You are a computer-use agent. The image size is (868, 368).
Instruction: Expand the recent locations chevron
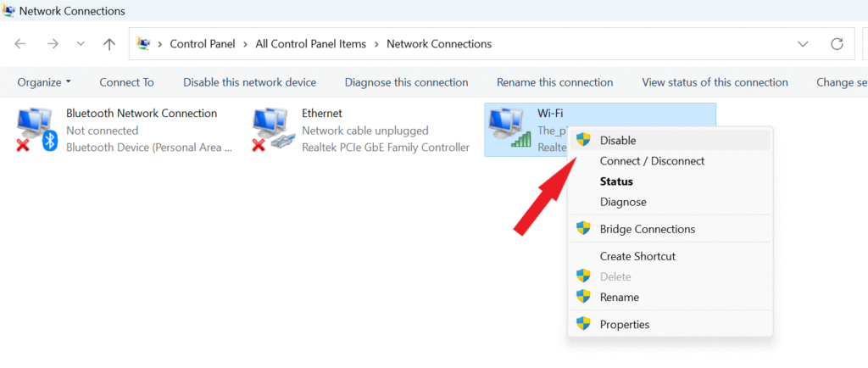[x=80, y=44]
